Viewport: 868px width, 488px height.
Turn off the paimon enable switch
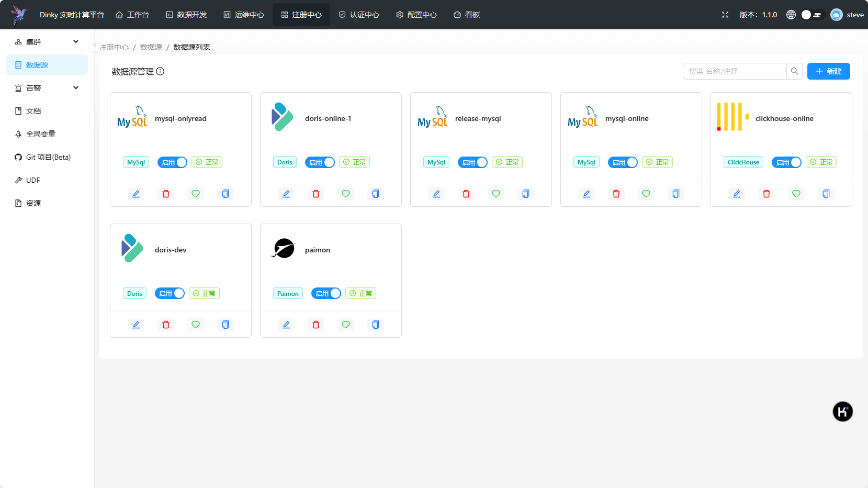coord(326,293)
